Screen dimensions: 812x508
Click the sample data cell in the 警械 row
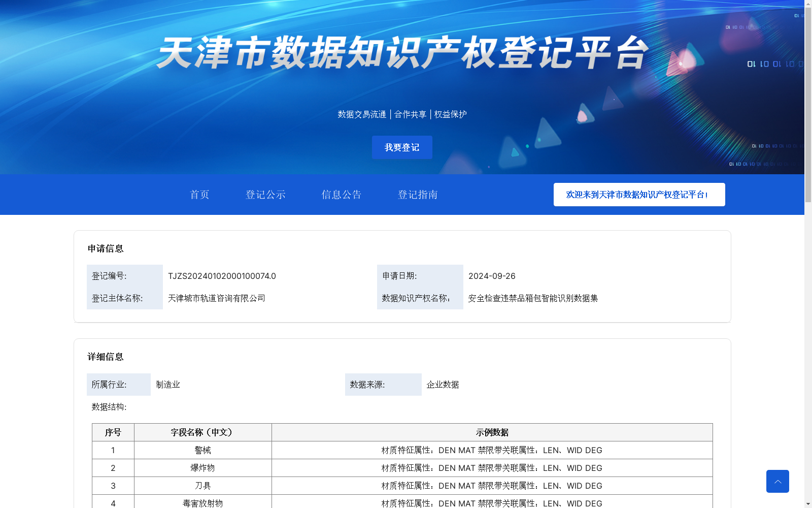tap(492, 450)
